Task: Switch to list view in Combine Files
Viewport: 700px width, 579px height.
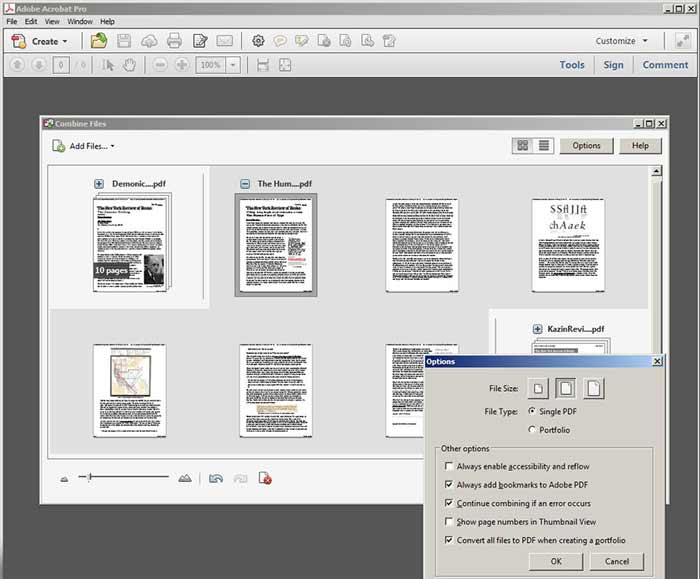Action: 544,146
